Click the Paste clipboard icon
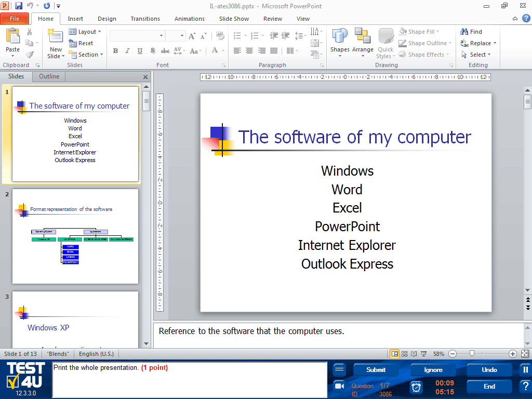This screenshot has width=532, height=399. tap(13, 36)
